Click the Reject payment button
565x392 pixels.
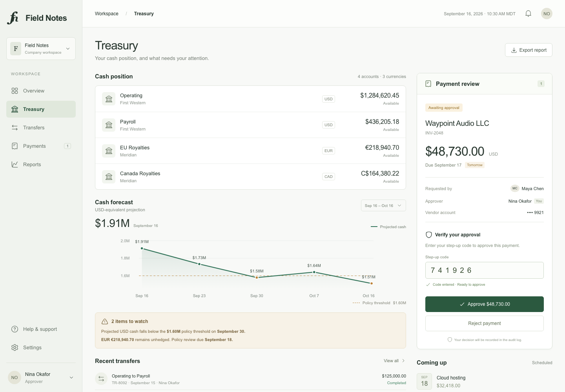click(x=485, y=323)
